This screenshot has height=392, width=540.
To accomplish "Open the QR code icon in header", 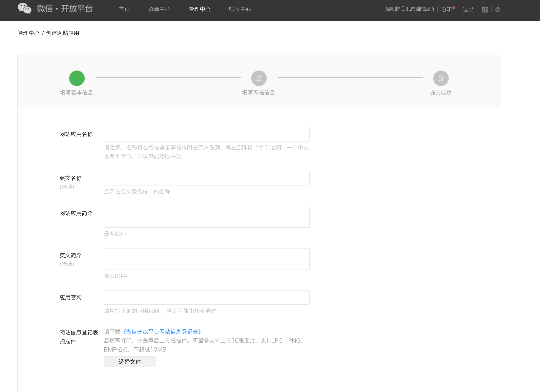I will [485, 10].
